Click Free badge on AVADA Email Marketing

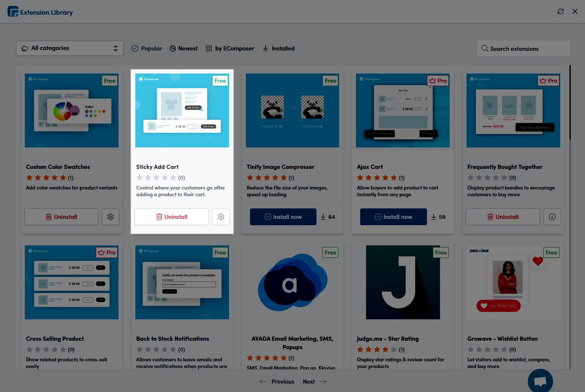coord(330,253)
